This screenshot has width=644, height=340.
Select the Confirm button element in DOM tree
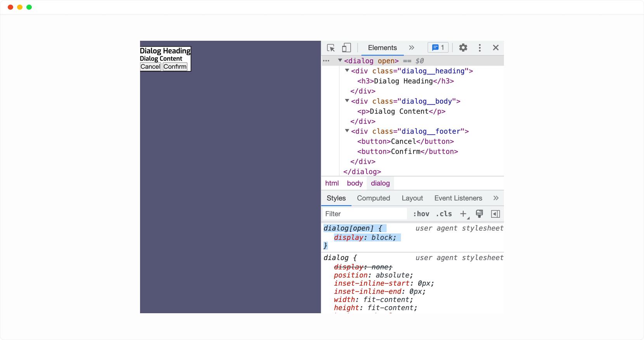coord(408,152)
